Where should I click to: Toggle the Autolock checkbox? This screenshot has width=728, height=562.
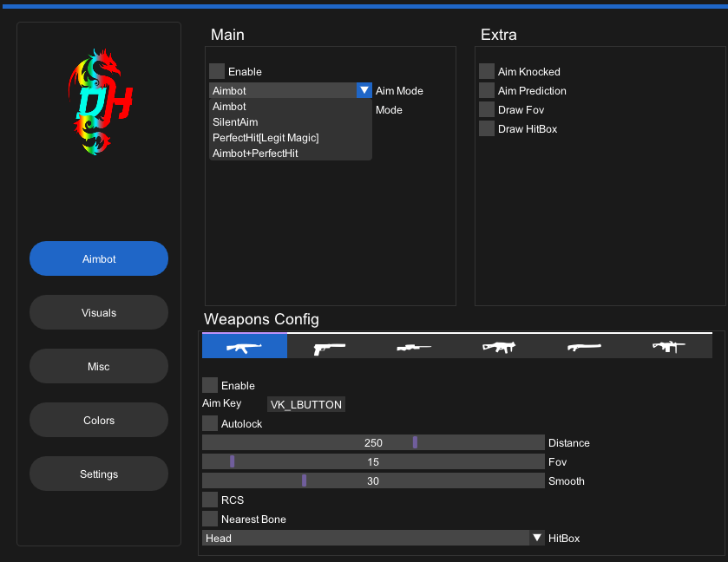(210, 423)
